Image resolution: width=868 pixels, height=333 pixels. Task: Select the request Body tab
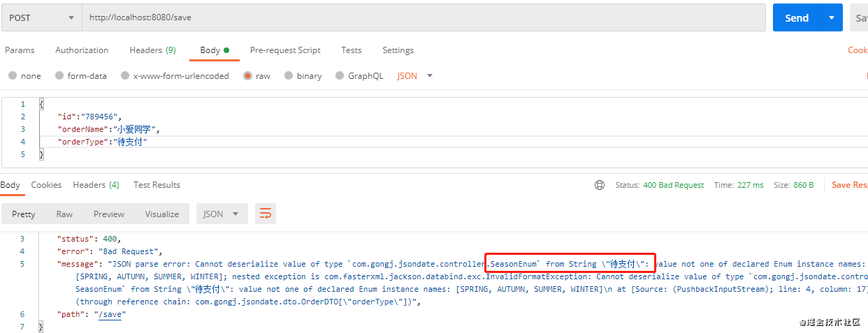tap(215, 50)
